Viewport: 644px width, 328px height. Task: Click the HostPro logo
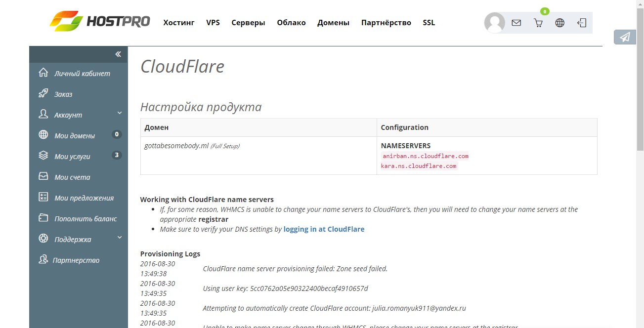tap(99, 22)
